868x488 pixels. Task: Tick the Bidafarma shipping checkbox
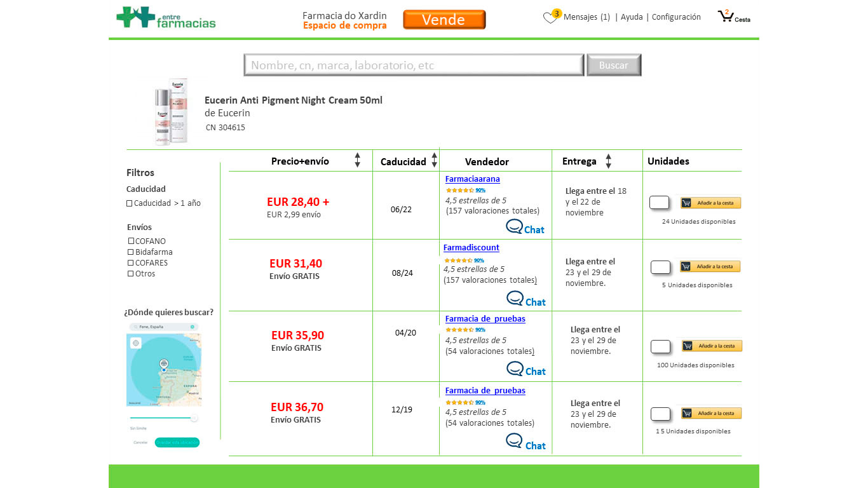click(131, 252)
